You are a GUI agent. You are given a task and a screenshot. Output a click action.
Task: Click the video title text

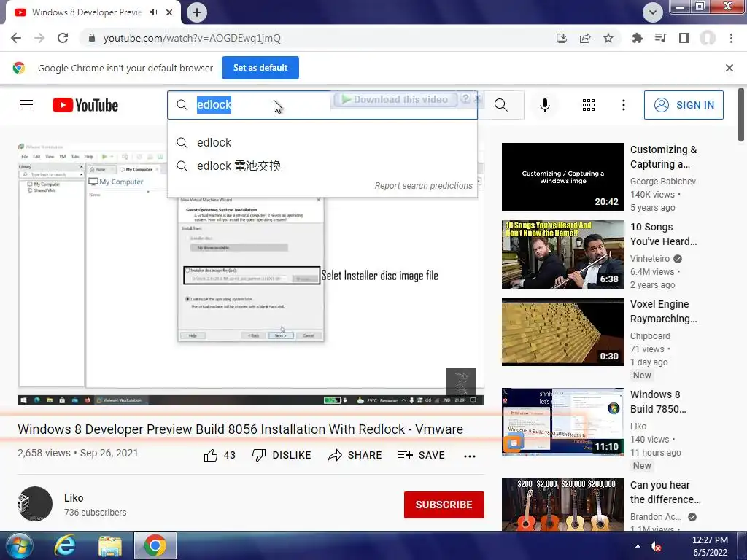pyautogui.click(x=240, y=429)
